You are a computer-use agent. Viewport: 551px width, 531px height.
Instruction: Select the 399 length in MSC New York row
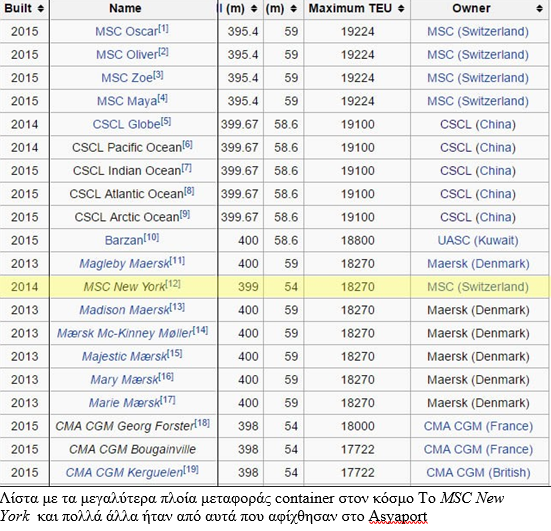[248, 287]
